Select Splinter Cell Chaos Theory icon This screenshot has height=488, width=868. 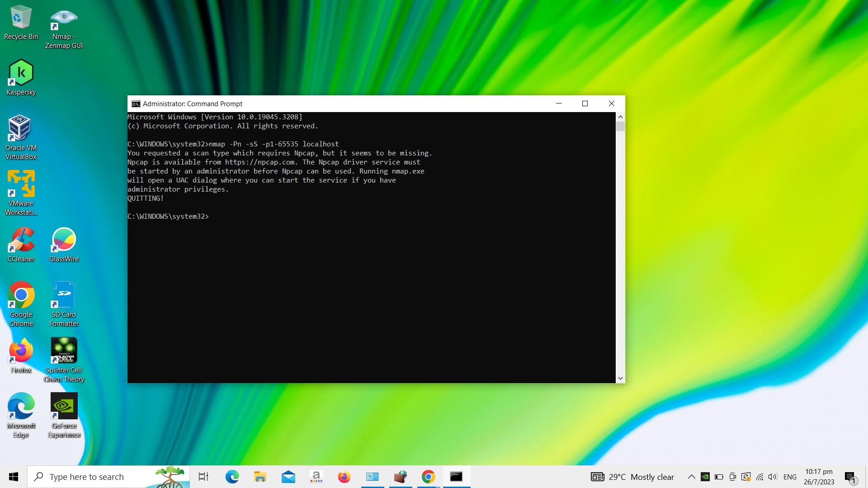(x=64, y=360)
